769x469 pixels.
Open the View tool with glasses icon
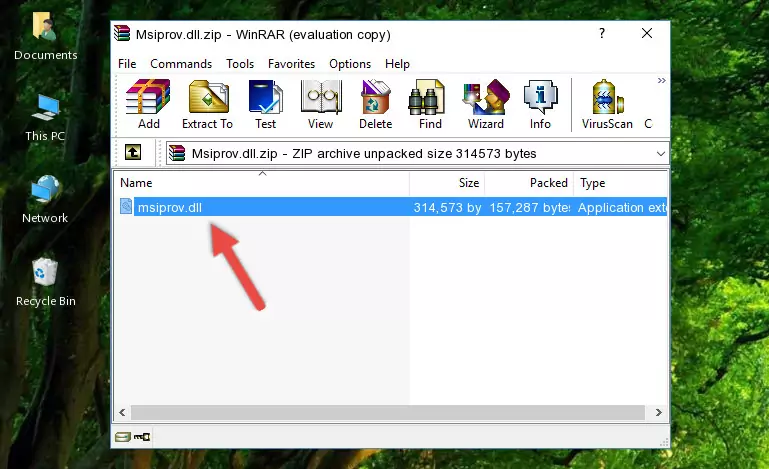click(321, 104)
